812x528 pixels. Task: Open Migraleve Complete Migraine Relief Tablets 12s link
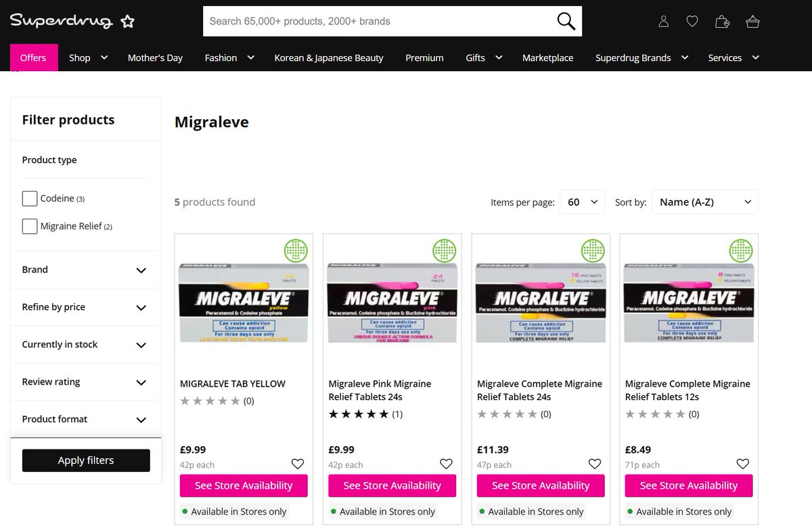(687, 390)
